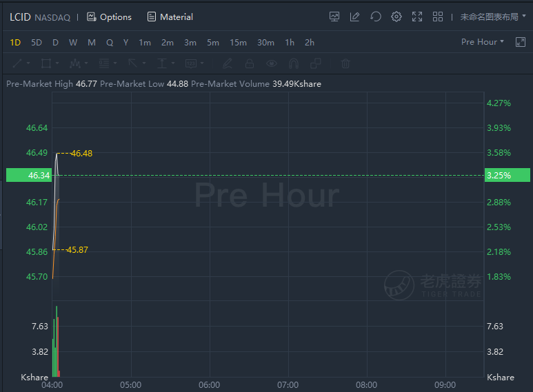Expand the text tool dropdown arrow

[173, 63]
